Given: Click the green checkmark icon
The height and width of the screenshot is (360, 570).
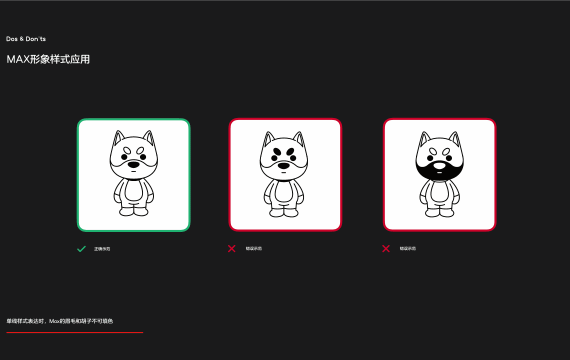Looking at the screenshot, I should 81,249.
